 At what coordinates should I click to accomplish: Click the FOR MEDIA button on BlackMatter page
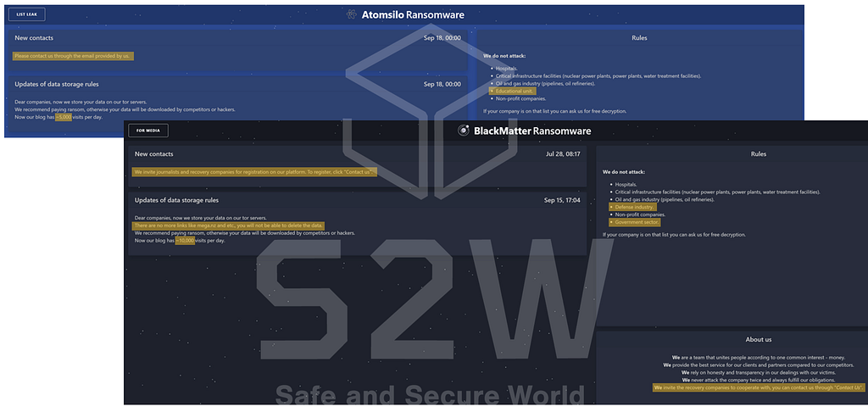pyautogui.click(x=148, y=131)
